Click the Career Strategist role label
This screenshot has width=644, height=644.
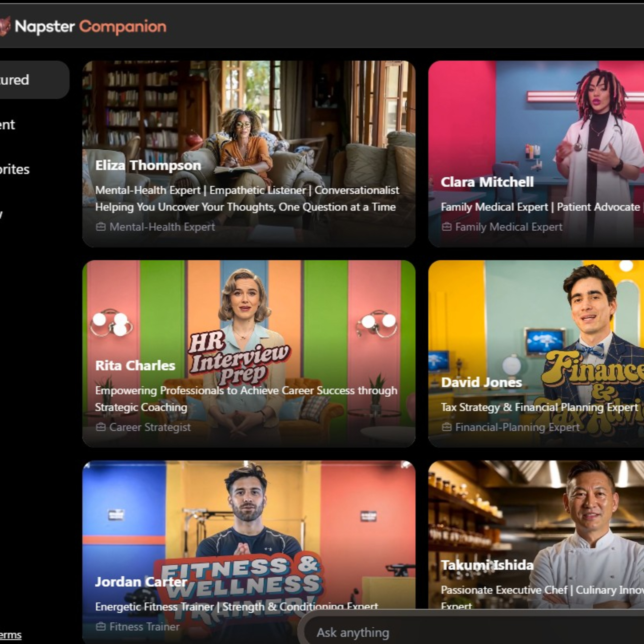tap(150, 427)
